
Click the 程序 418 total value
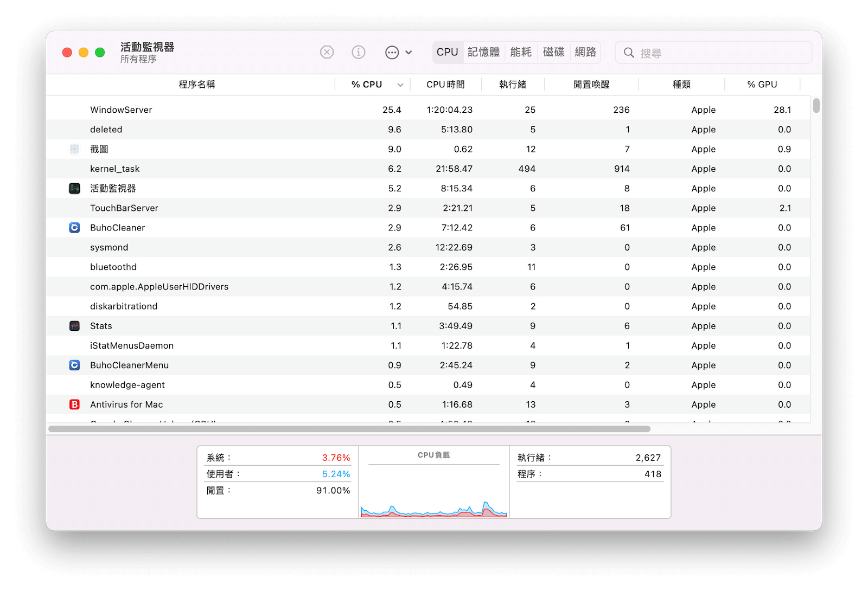click(x=653, y=474)
